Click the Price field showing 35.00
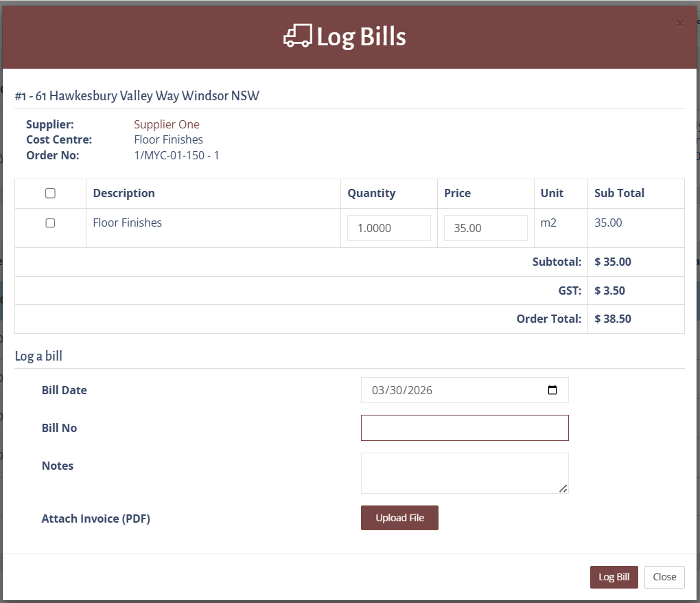This screenshot has height=603, width=700. click(485, 228)
